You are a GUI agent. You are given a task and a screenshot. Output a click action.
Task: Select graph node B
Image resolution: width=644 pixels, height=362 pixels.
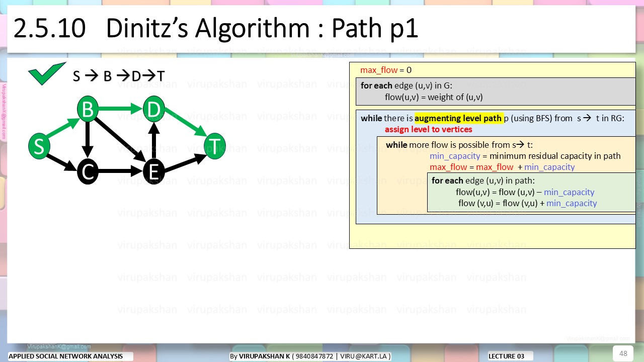[x=88, y=109]
